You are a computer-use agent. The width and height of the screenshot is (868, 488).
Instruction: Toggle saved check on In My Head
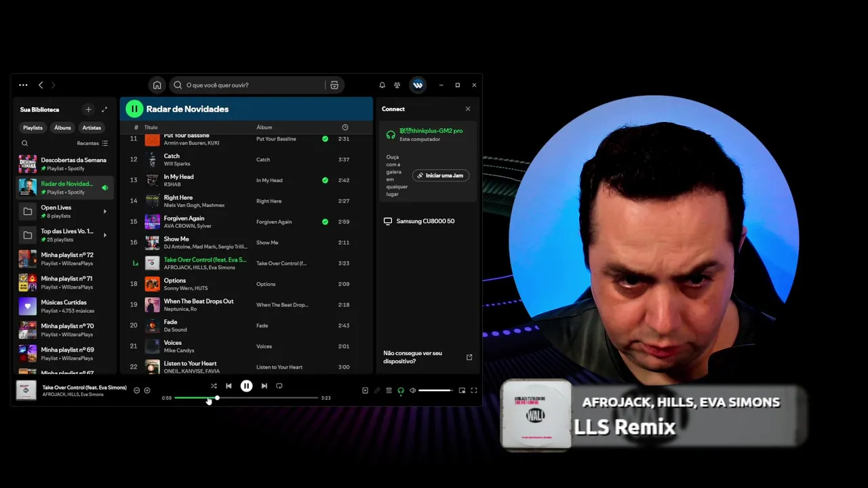click(325, 180)
